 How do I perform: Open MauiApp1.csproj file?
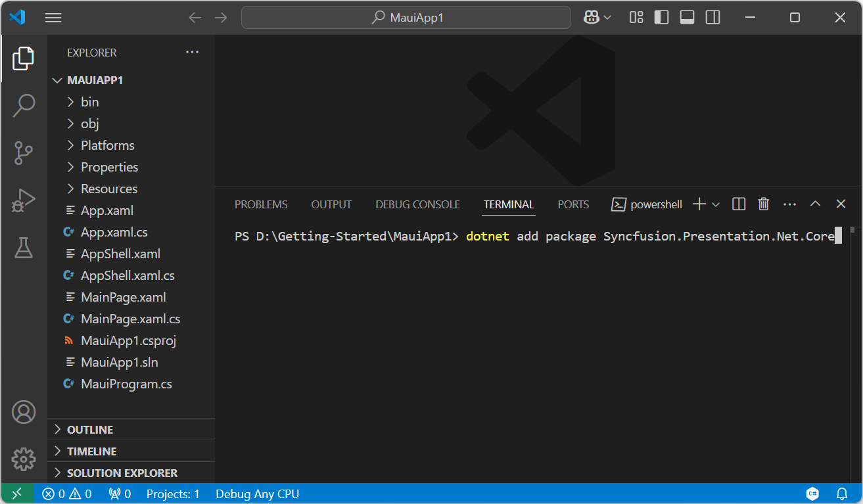(131, 340)
